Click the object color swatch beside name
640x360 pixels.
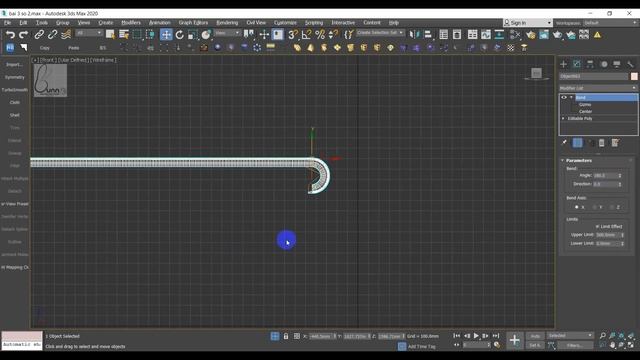(x=634, y=76)
